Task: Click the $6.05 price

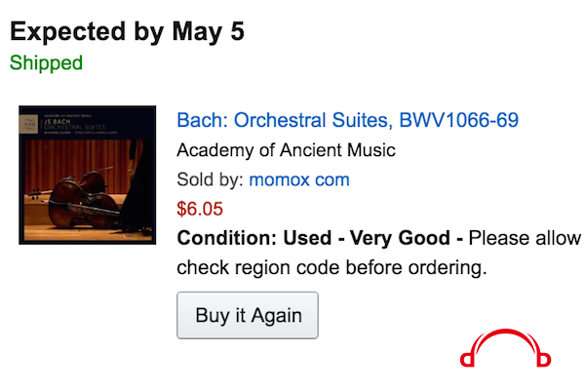Action: 200,209
